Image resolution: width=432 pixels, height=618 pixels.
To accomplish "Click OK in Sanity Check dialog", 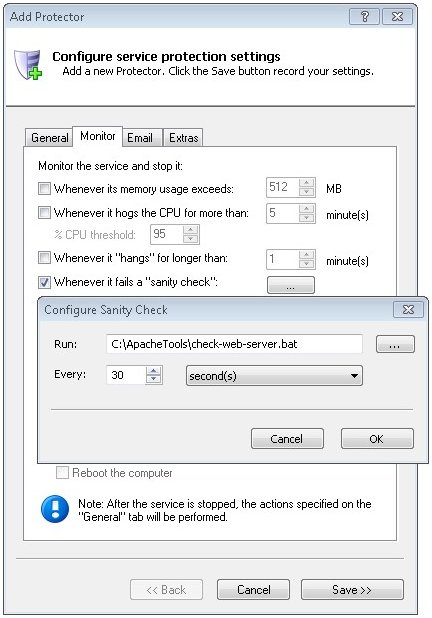I will (x=377, y=439).
